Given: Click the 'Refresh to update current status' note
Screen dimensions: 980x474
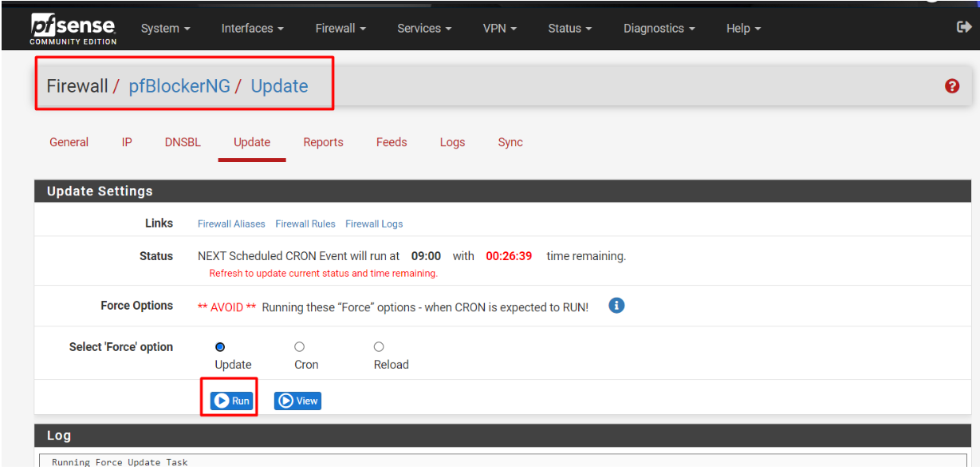Looking at the screenshot, I should [323, 274].
